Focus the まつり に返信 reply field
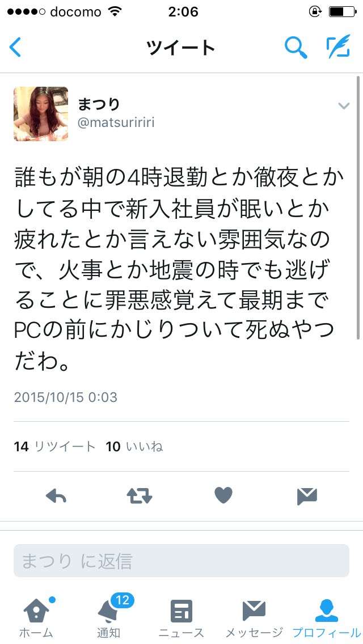The width and height of the screenshot is (363, 644). [x=181, y=561]
